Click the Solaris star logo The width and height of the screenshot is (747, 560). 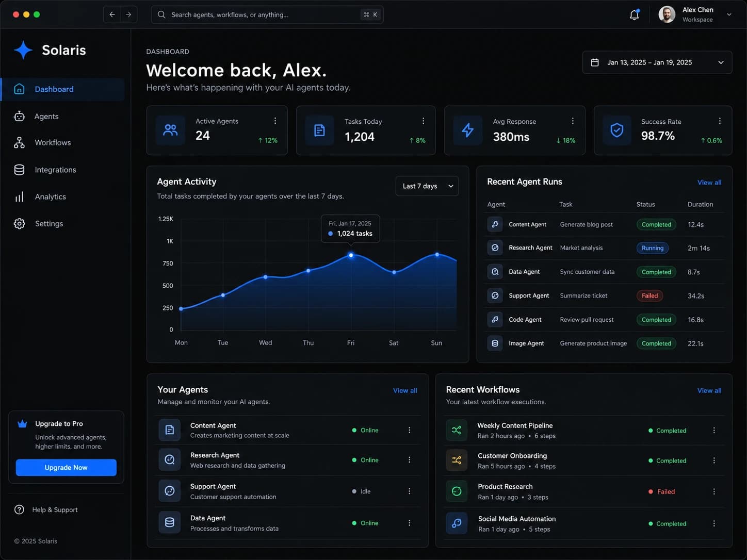click(23, 50)
